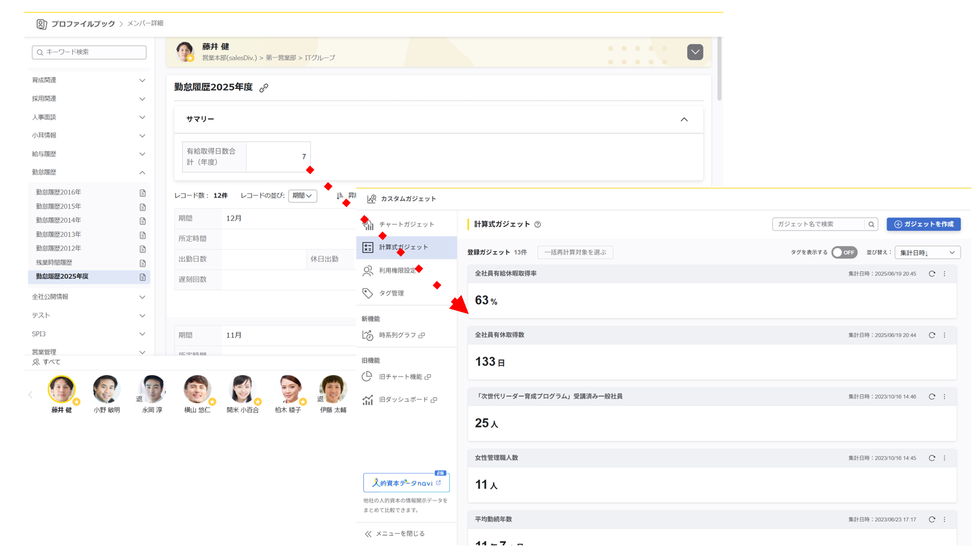This screenshot has height=551, width=980.
Task: Click link icon beside 勤怠履歴2025年度 title
Action: tap(264, 88)
